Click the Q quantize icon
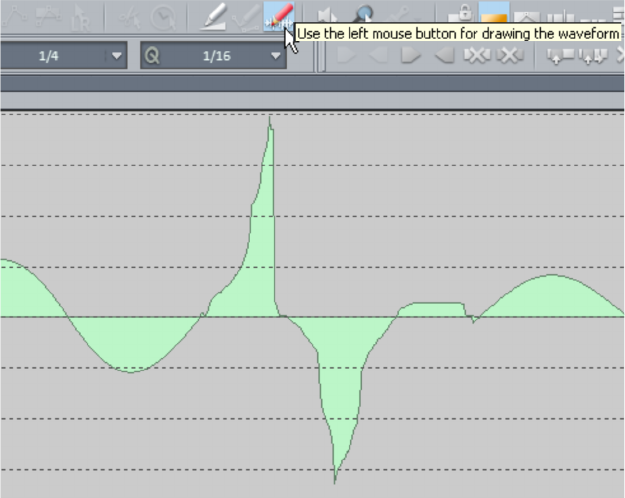625x498 pixels. click(152, 56)
